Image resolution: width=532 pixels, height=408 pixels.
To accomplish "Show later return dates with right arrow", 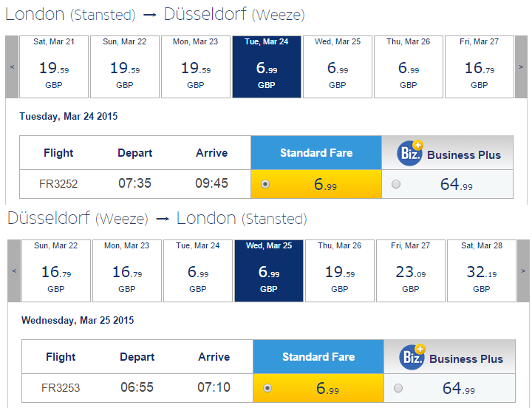I will click(522, 271).
